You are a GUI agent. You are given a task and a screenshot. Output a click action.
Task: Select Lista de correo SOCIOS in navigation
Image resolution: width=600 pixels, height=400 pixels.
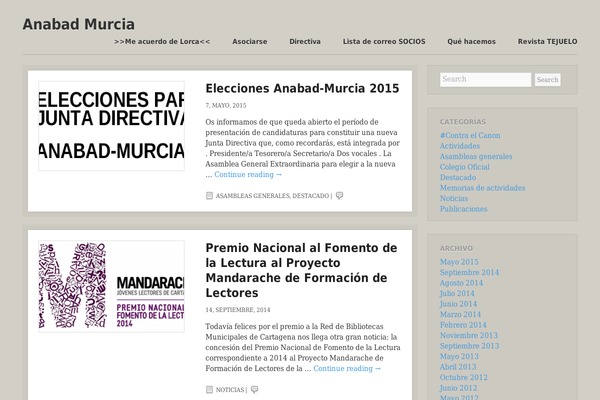384,41
